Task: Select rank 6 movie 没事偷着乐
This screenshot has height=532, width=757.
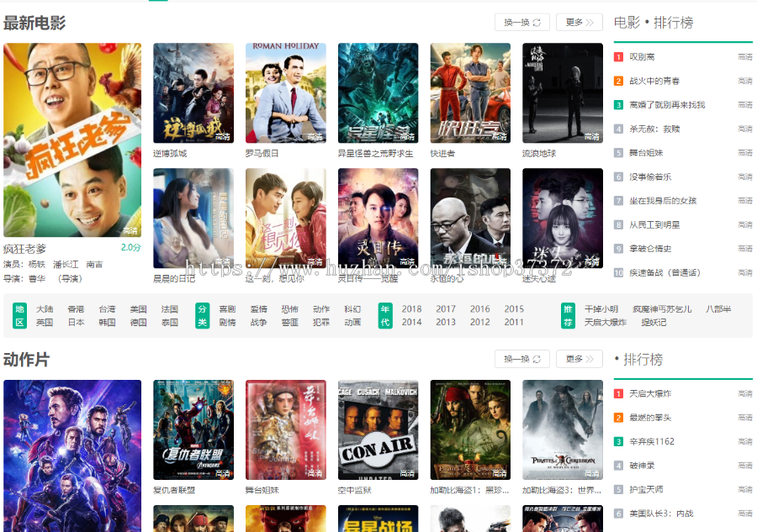Action: [650, 177]
